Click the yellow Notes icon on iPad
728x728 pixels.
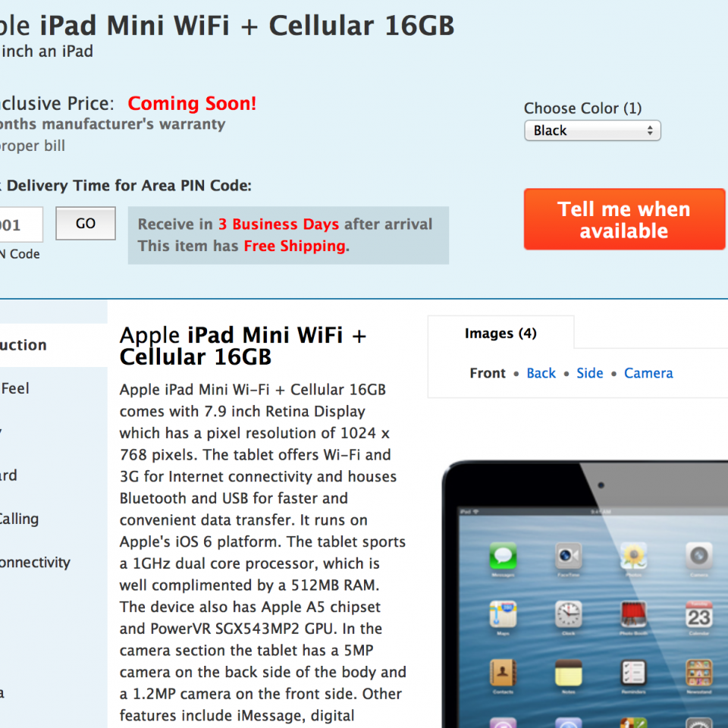click(x=568, y=673)
